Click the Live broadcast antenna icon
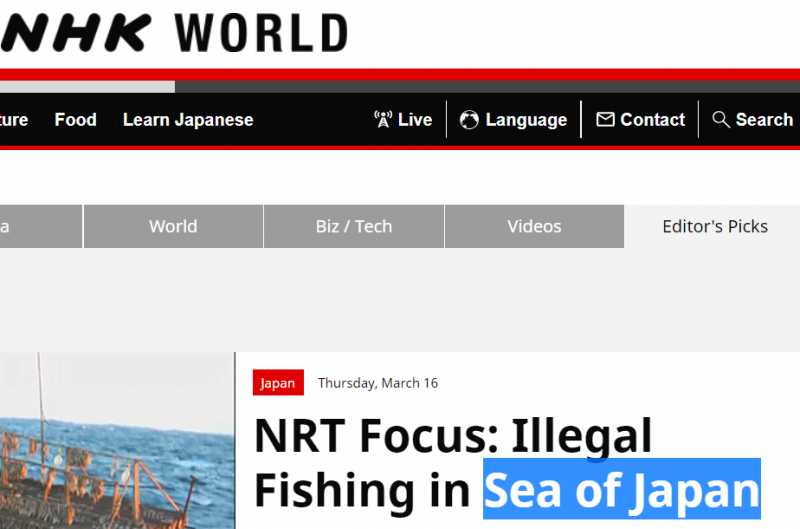Image resolution: width=800 pixels, height=529 pixels. (383, 120)
